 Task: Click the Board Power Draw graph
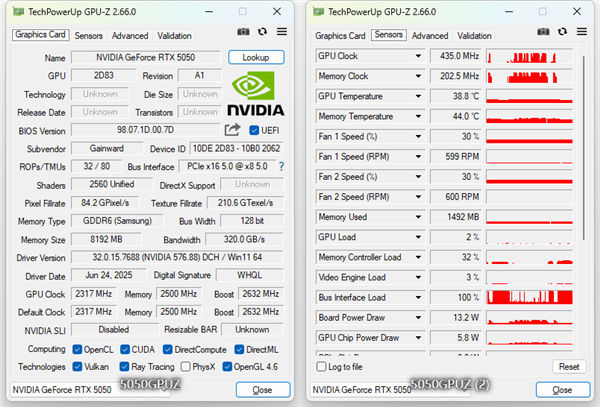click(x=530, y=317)
